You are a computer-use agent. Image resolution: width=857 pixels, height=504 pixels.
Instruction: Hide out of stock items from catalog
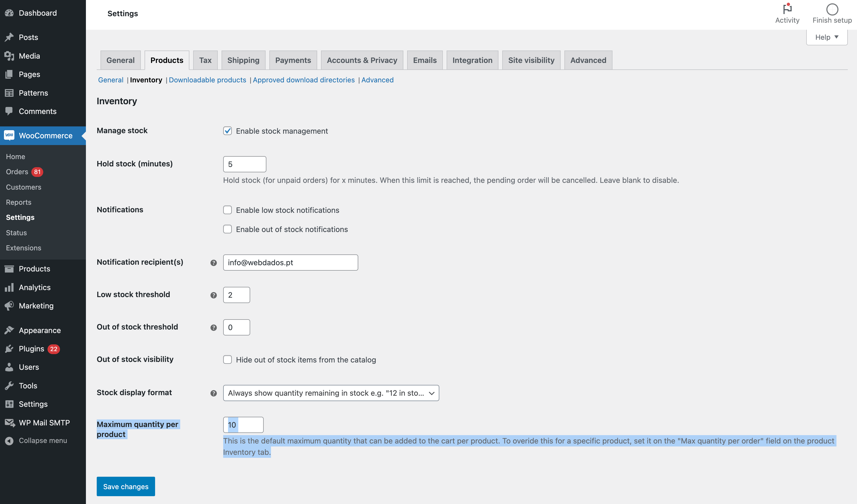pos(227,359)
